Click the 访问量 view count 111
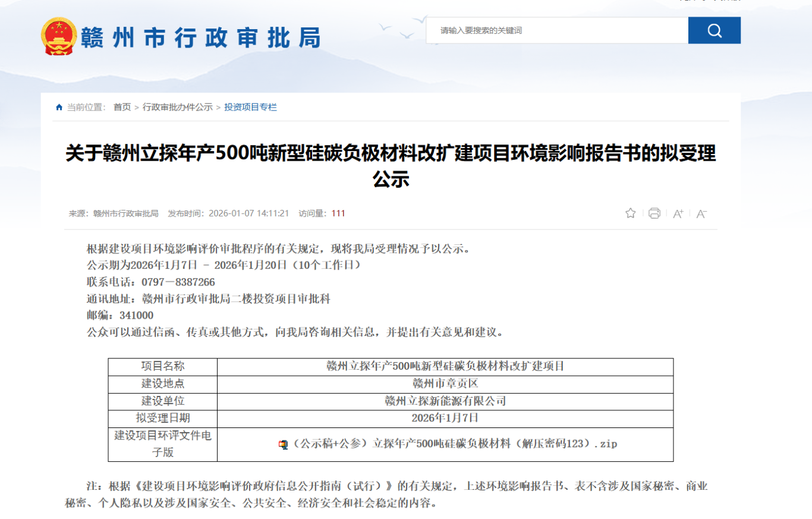The width and height of the screenshot is (812, 519). point(338,213)
